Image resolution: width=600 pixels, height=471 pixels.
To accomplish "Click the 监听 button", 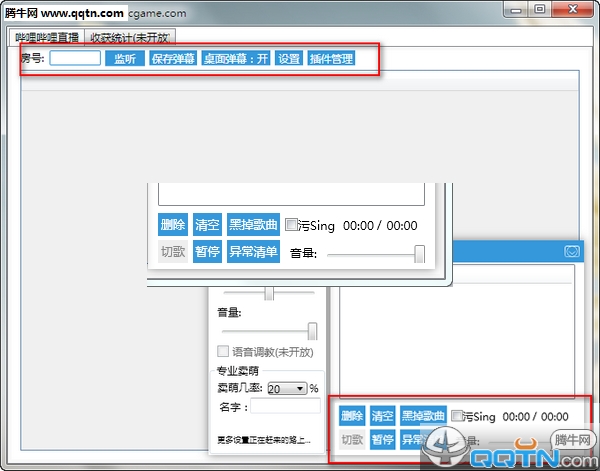I will pos(125,59).
